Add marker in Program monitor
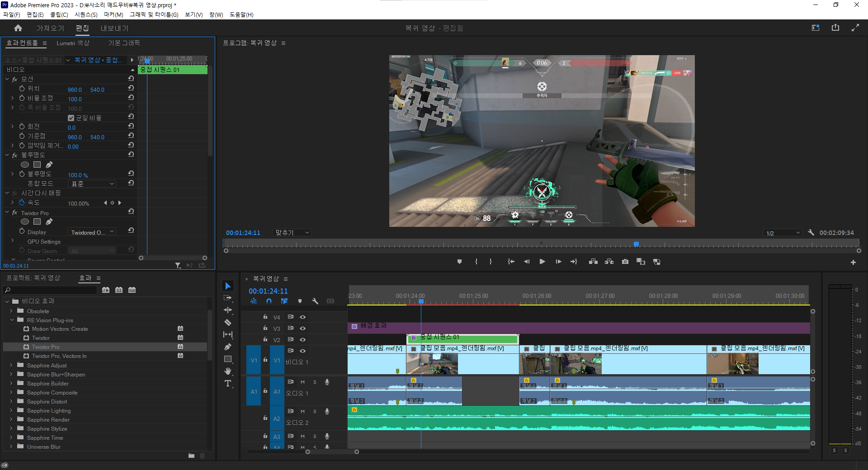Viewport: 868px width, 470px height. point(459,262)
